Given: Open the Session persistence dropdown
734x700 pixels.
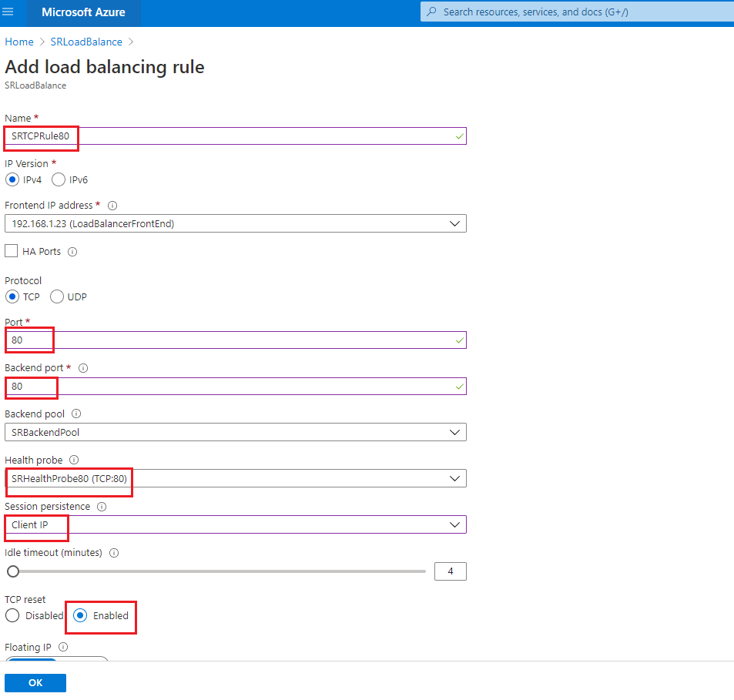Looking at the screenshot, I should 456,524.
